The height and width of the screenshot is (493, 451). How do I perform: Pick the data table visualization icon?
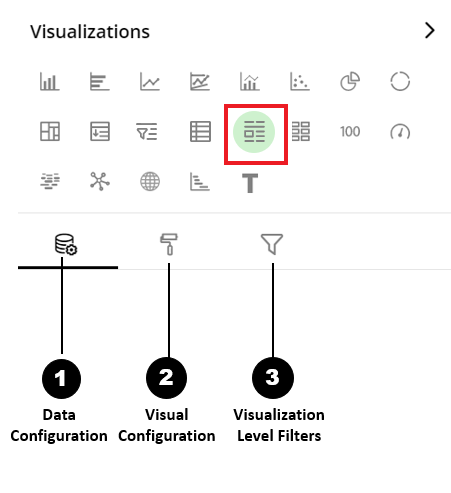pos(200,131)
